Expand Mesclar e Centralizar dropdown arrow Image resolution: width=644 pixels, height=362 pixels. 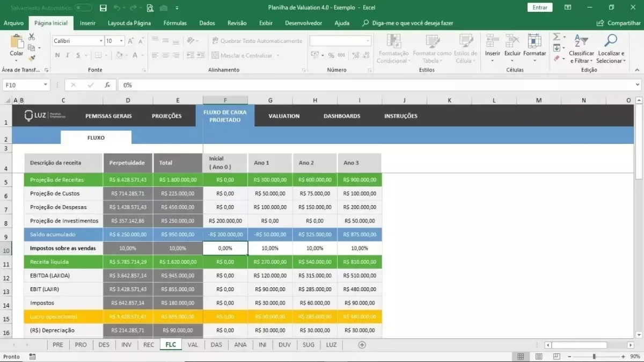click(277, 55)
